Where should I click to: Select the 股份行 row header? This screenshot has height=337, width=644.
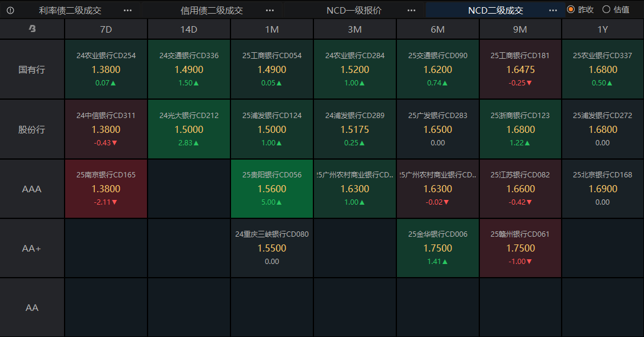tap(32, 129)
